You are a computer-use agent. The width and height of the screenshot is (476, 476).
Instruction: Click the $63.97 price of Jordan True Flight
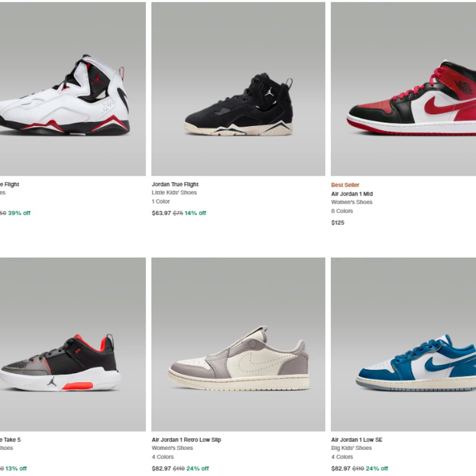tap(161, 213)
